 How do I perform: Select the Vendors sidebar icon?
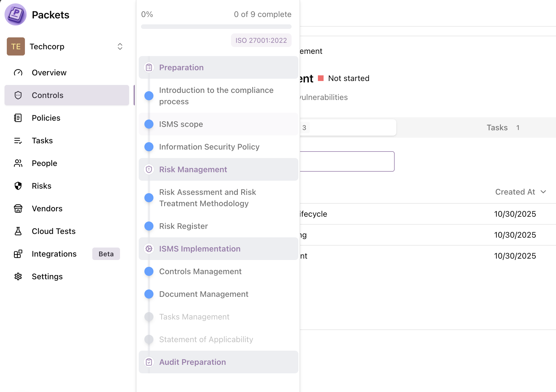click(18, 209)
